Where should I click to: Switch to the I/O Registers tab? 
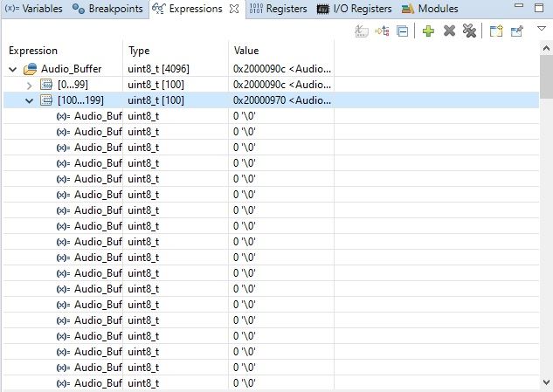click(x=354, y=9)
